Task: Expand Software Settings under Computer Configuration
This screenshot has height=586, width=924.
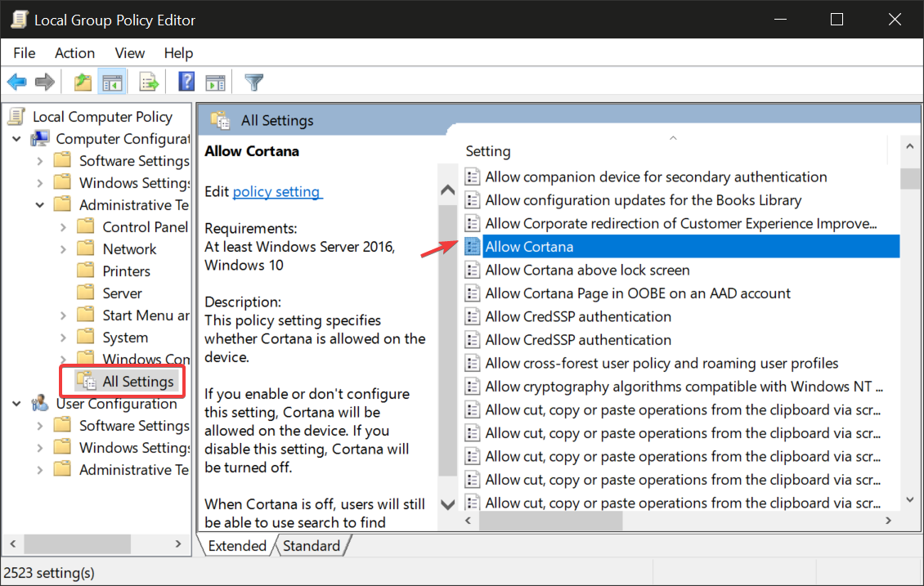Action: (x=39, y=161)
